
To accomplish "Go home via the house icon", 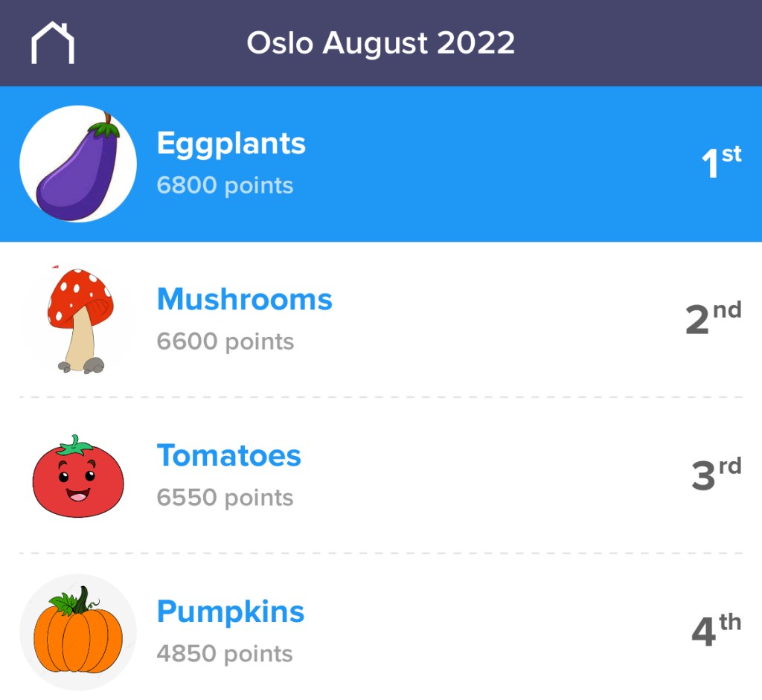I will pos(52,43).
